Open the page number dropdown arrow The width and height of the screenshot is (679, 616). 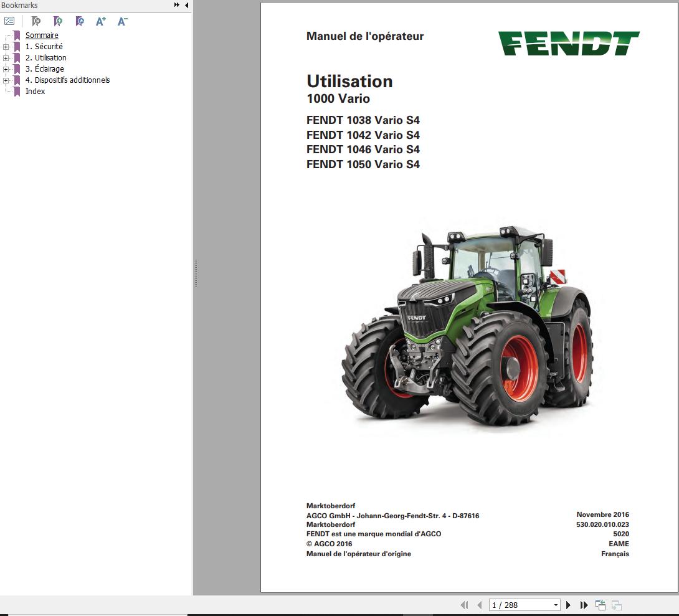click(x=556, y=605)
